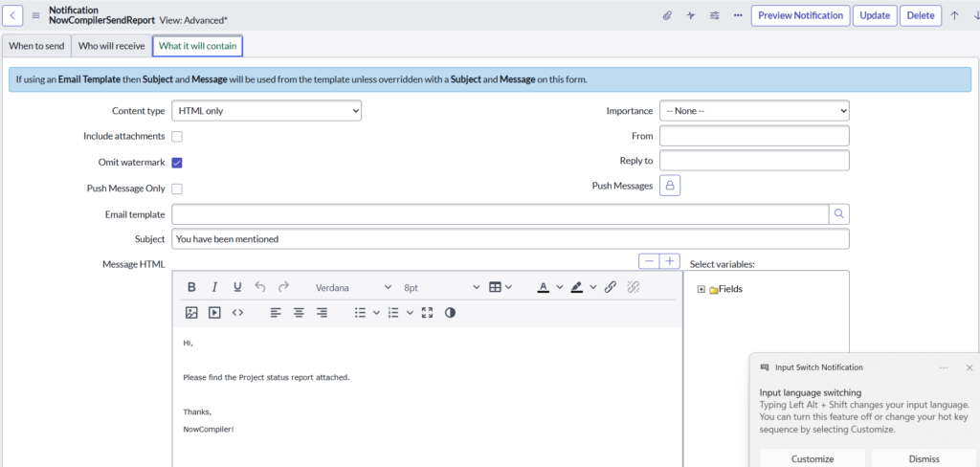Align text left in editor
The image size is (980, 467).
point(276,313)
